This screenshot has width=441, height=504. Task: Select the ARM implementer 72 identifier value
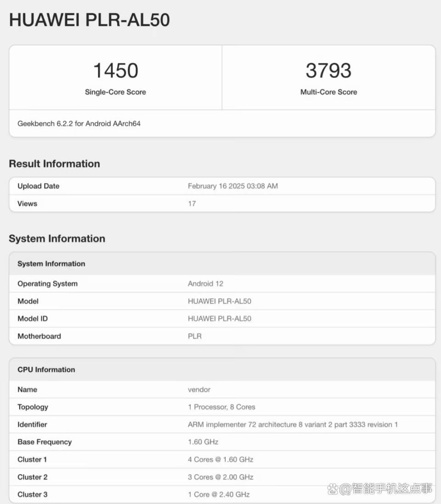tap(293, 425)
